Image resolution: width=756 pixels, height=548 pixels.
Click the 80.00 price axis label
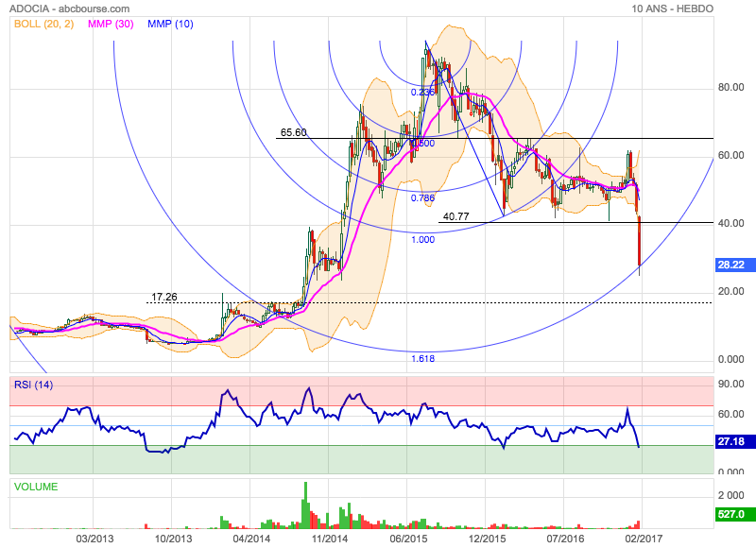tap(730, 87)
